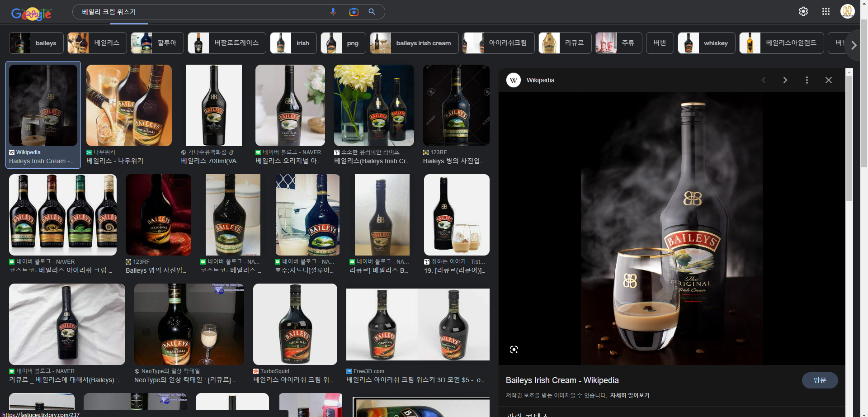Open 가나주류백화점 베일리스 700ml image

214,105
